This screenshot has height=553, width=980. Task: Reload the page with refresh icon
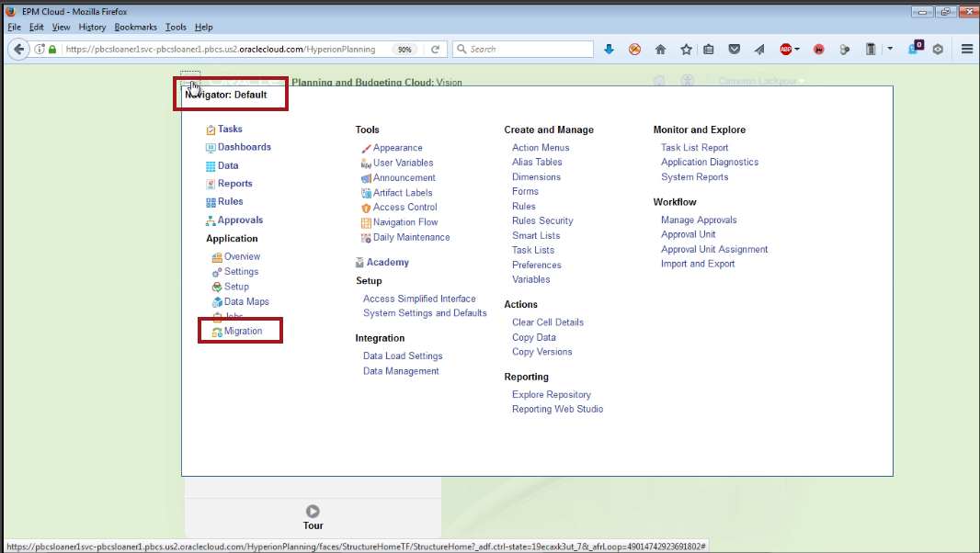pyautogui.click(x=436, y=50)
